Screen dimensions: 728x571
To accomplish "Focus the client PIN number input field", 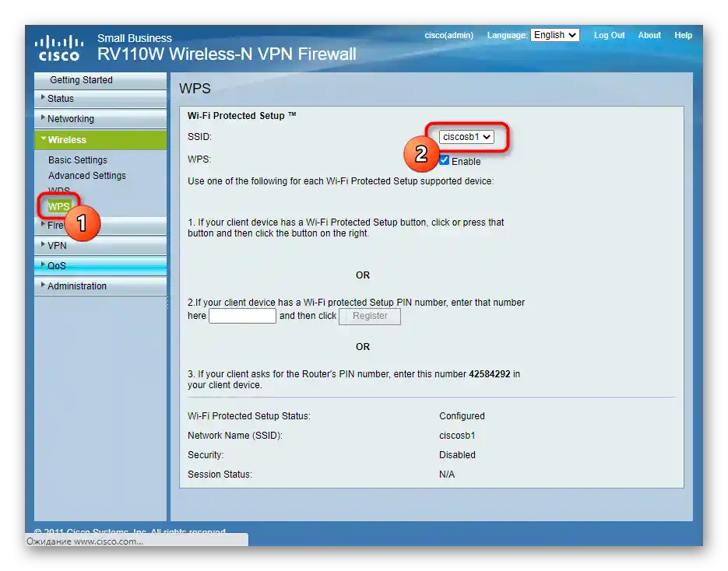I will click(x=242, y=316).
